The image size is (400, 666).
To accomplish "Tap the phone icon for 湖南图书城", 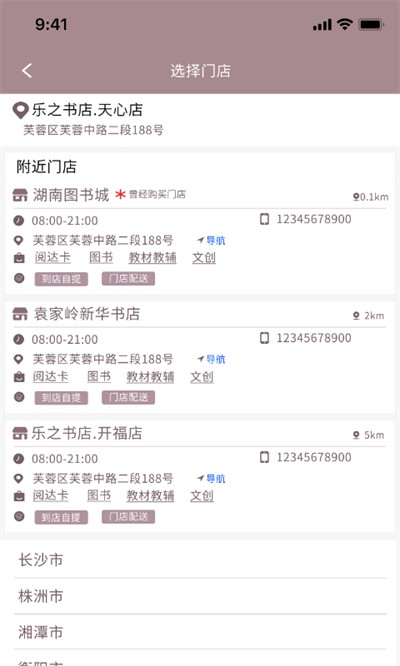I will tap(264, 219).
